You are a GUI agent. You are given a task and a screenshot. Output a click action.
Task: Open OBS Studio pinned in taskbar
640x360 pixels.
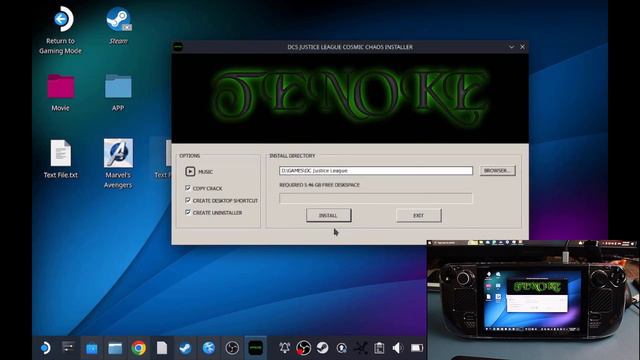point(232,348)
